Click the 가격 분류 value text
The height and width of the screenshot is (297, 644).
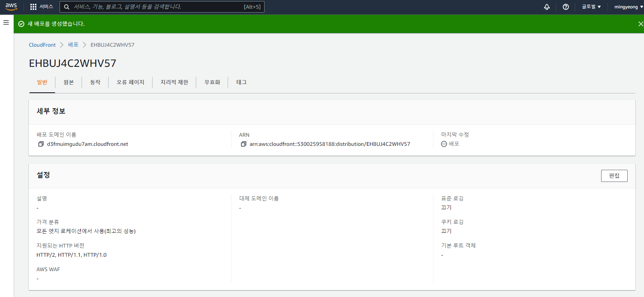coord(86,231)
